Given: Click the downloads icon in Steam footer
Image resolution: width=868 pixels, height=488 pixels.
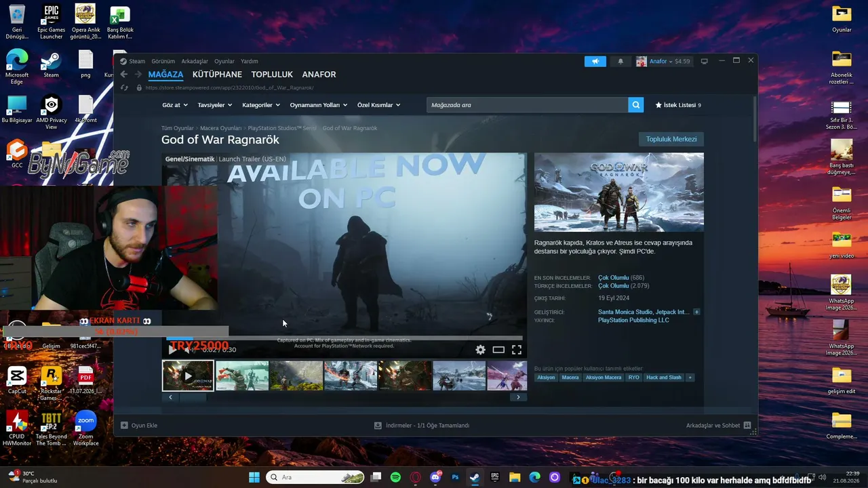Looking at the screenshot, I should [x=378, y=426].
